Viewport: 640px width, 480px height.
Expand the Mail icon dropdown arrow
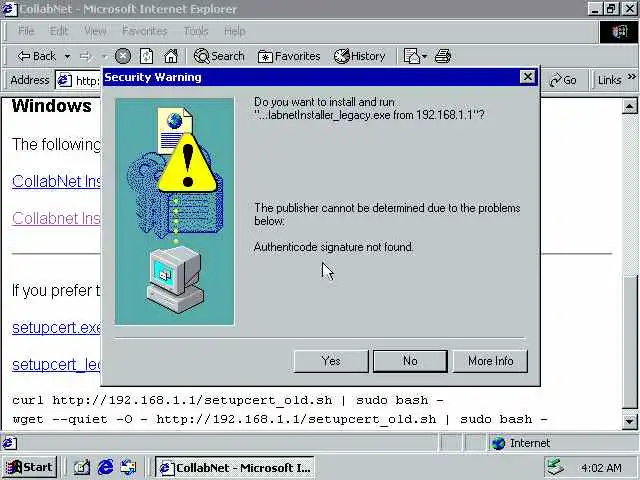click(424, 56)
